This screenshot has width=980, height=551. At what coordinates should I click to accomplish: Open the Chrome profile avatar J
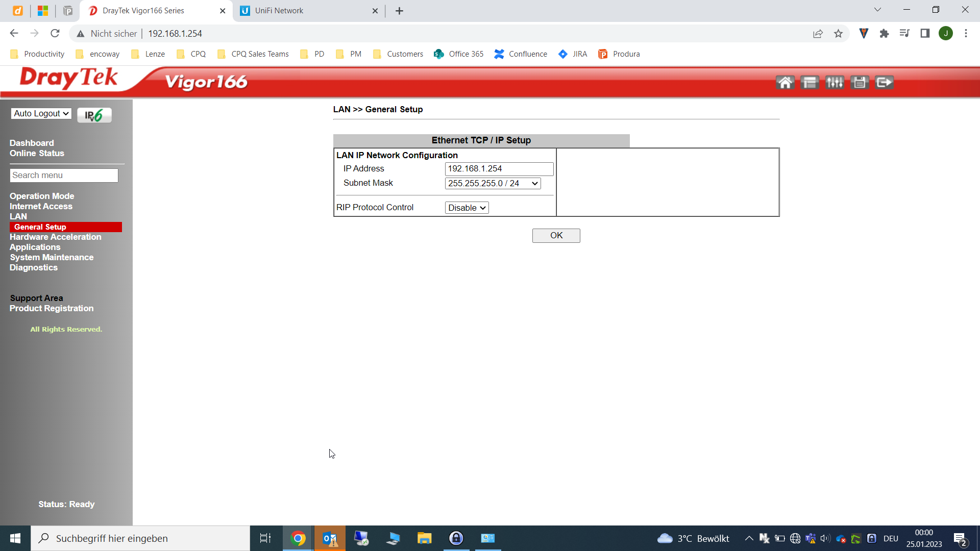[x=946, y=33]
